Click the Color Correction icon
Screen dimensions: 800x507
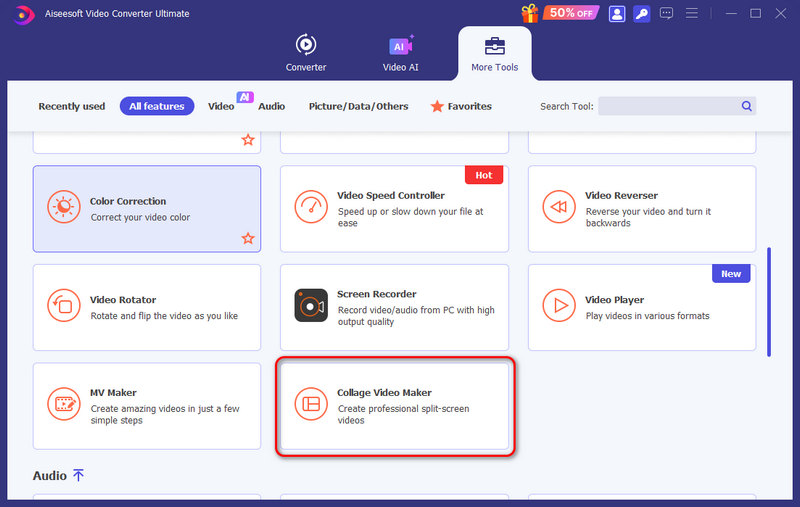(x=63, y=208)
